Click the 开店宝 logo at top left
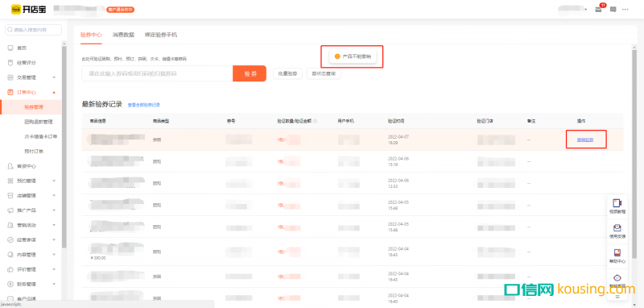Viewport: 644px width, 308px height. (x=28, y=9)
